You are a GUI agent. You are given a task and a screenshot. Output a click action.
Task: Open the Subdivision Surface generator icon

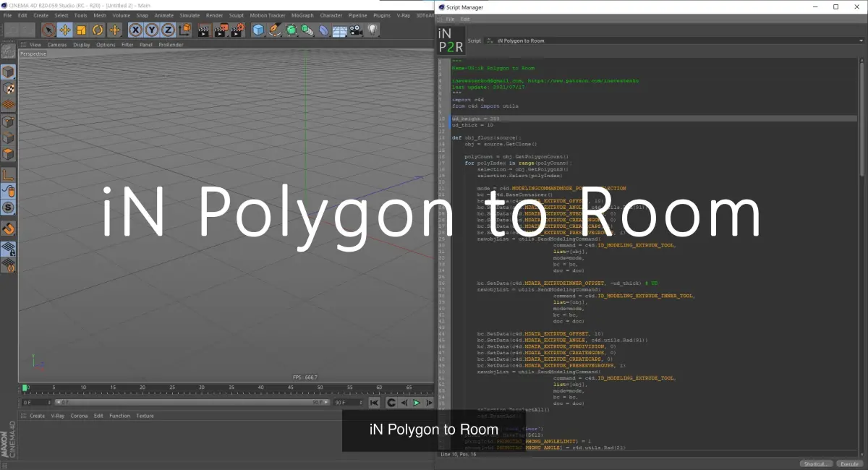[291, 30]
